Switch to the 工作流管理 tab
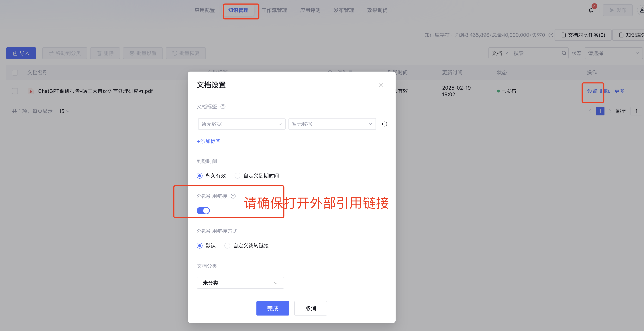644x331 pixels. 274,11
